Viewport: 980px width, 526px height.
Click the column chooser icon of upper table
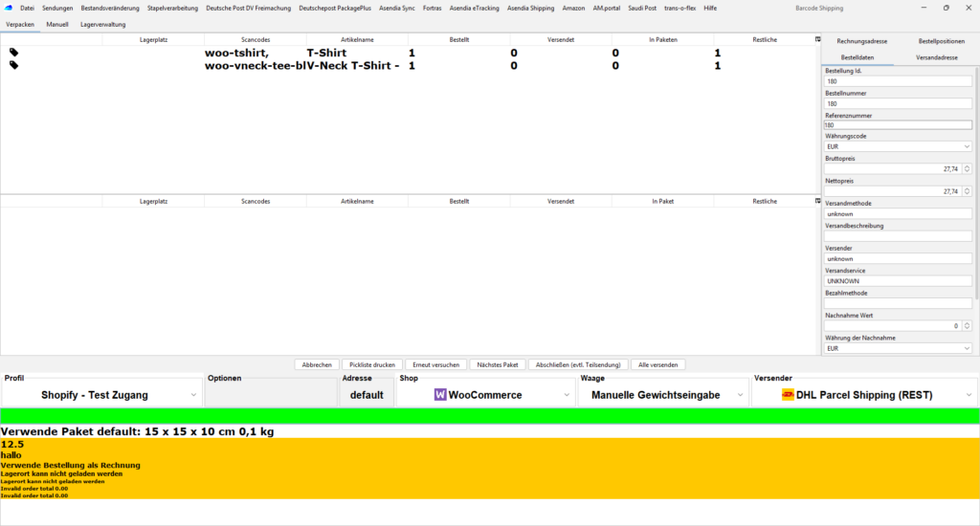[x=817, y=39]
